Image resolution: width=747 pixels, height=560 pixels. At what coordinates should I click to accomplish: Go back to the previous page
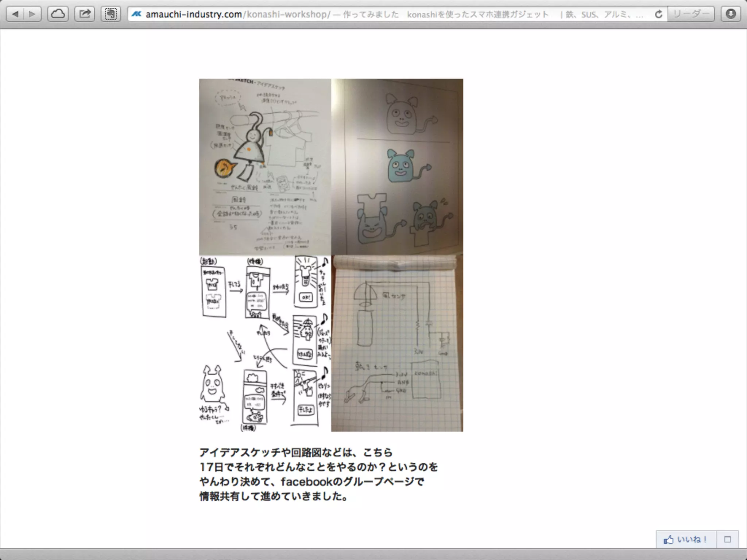pos(15,14)
